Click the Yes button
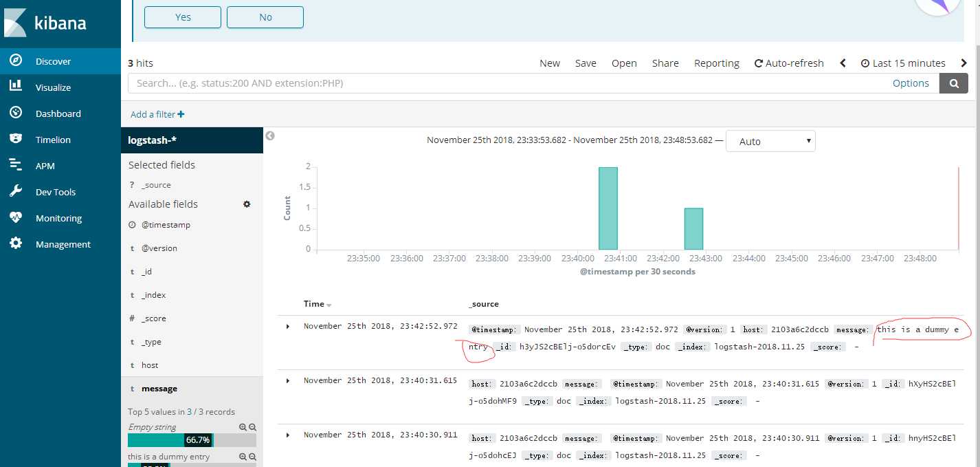 point(183,17)
